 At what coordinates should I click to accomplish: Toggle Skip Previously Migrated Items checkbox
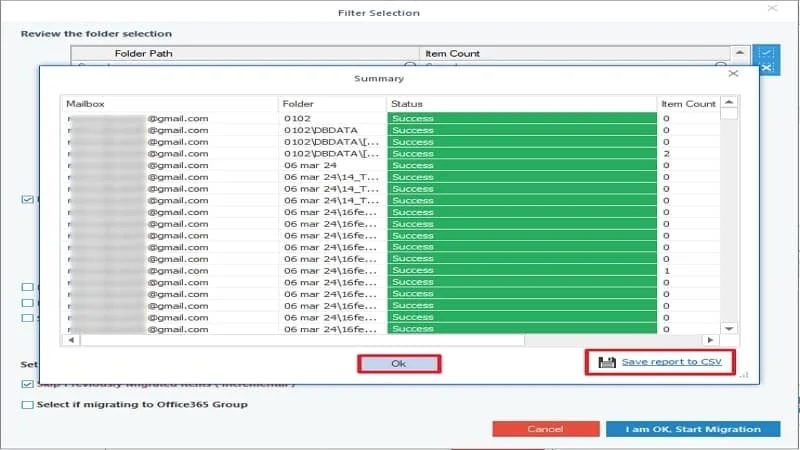pos(28,384)
